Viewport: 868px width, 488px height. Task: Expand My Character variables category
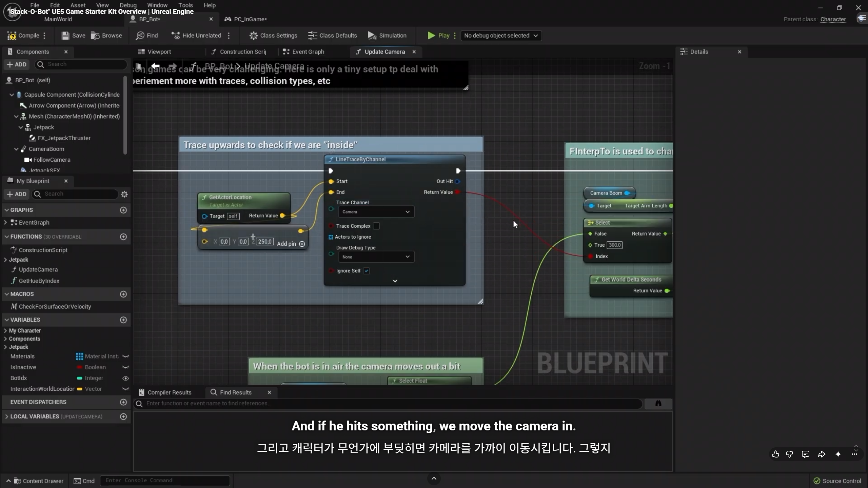(5, 331)
